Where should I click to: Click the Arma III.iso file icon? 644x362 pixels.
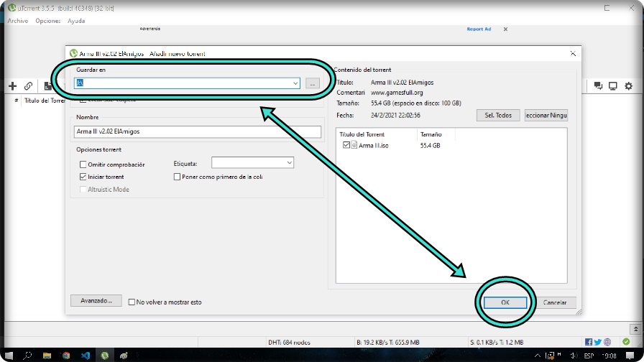(354, 145)
